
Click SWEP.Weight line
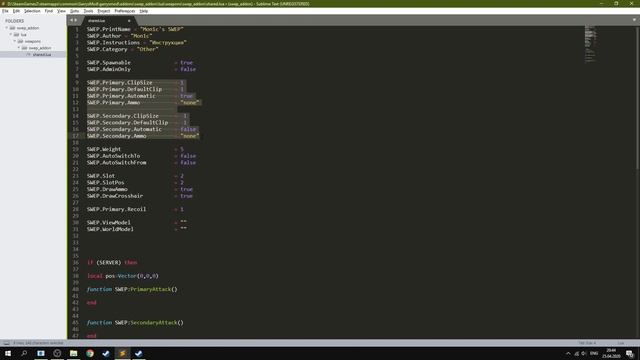tap(135, 149)
